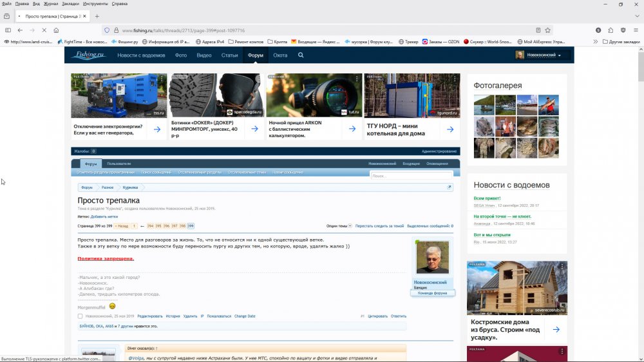Switch to the Пользователи tab
This screenshot has width=644, height=362.
coord(118,164)
